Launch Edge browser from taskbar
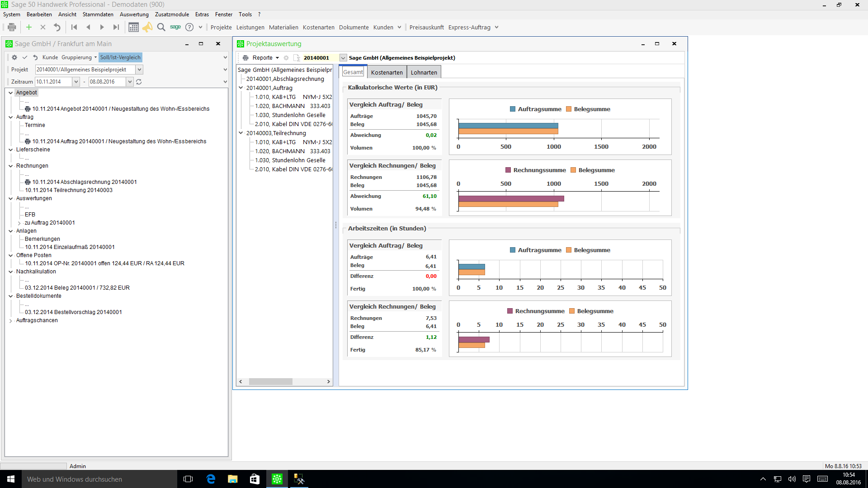This screenshot has height=488, width=868. [211, 479]
